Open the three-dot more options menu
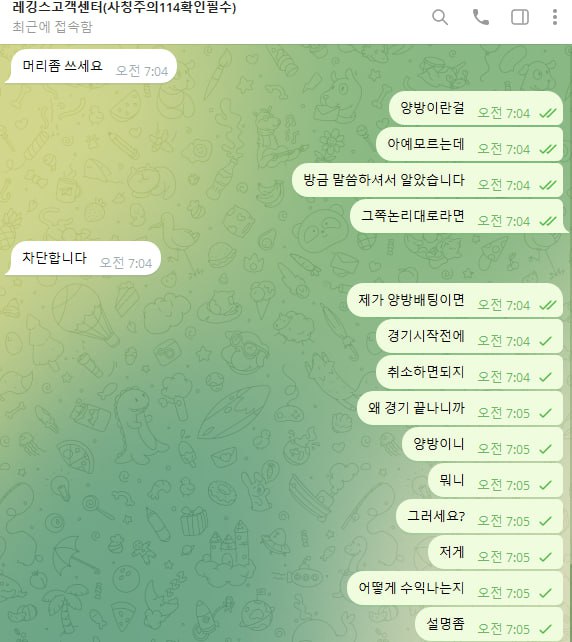 [x=555, y=18]
